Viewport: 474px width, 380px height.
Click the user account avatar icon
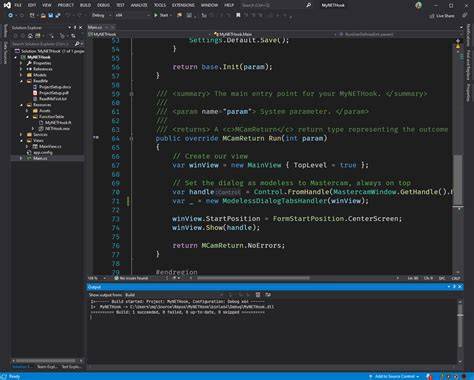pos(419,5)
